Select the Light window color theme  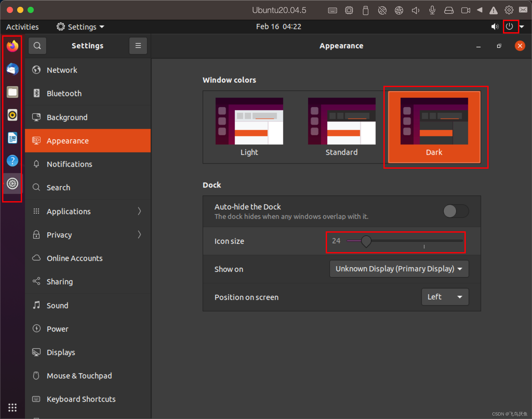point(249,127)
